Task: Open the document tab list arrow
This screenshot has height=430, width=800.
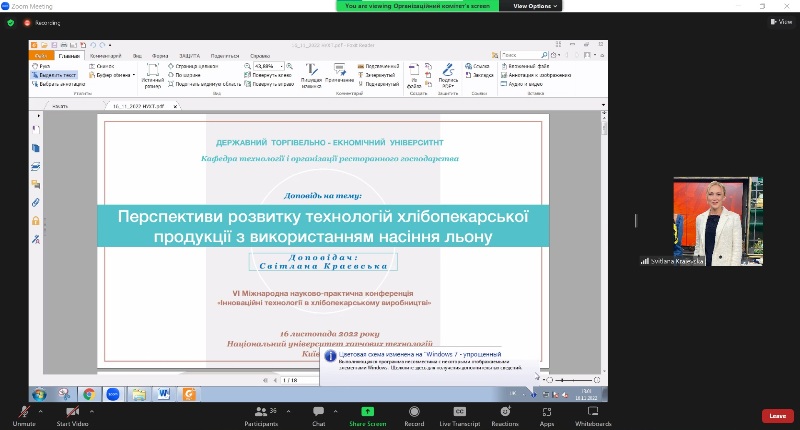Action: click(x=604, y=105)
